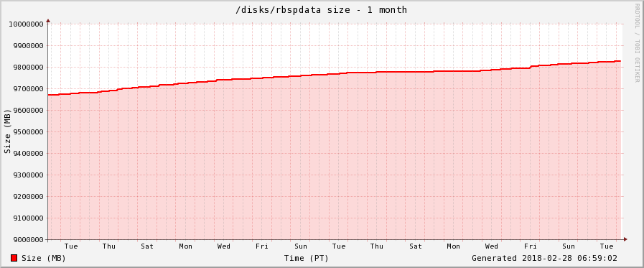Click the Size (MB) legend text

coord(44,258)
